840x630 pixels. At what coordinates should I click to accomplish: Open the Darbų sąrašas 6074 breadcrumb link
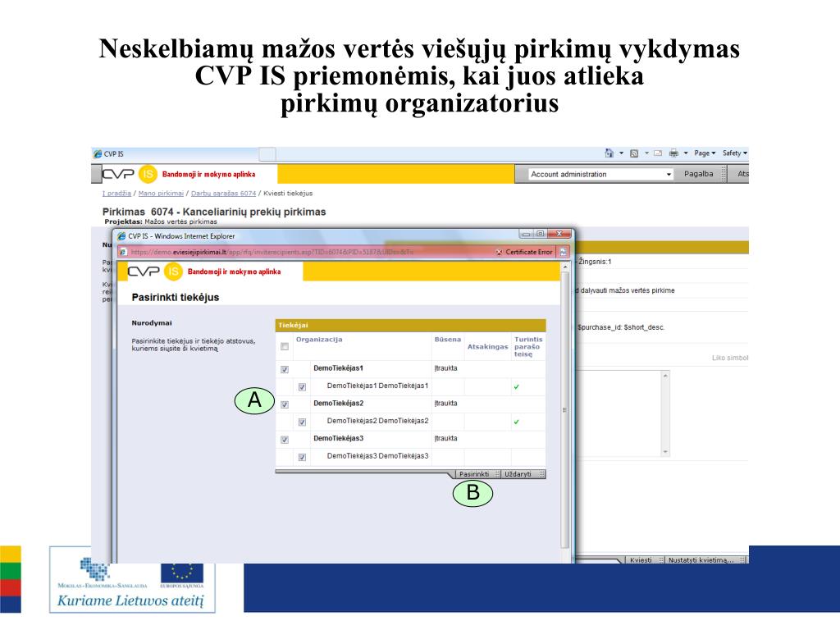coord(223,194)
